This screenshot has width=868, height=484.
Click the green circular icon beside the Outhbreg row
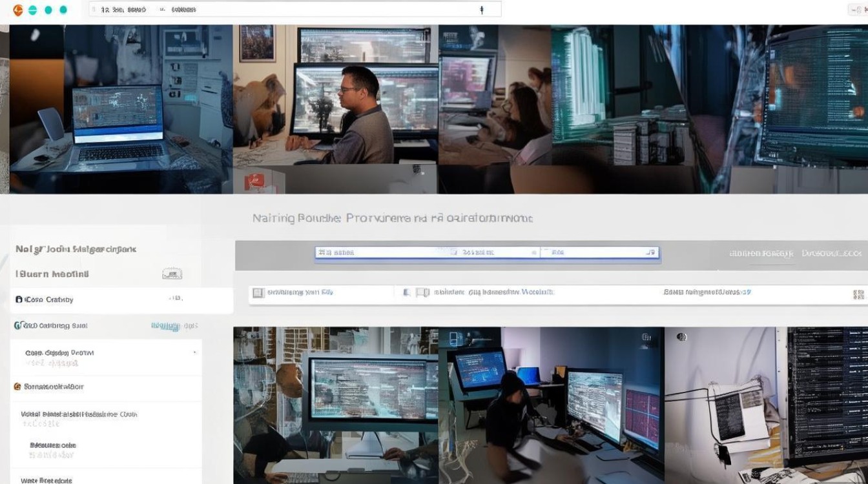tap(18, 325)
